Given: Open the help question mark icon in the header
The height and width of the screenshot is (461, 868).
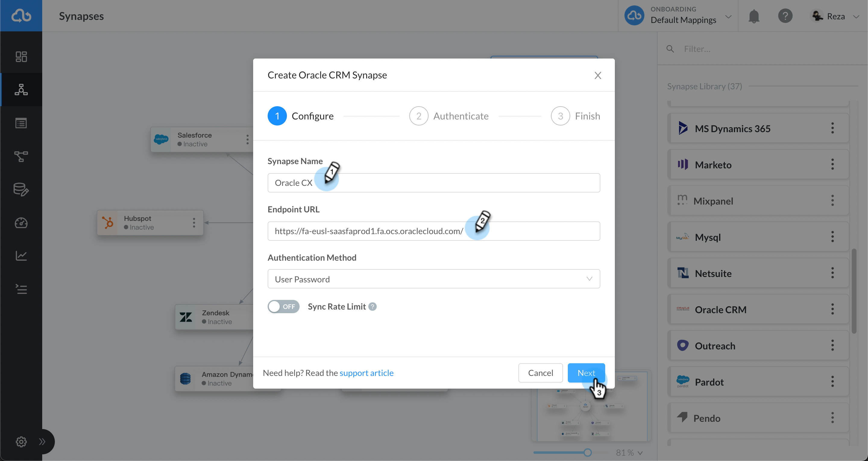Looking at the screenshot, I should (785, 16).
